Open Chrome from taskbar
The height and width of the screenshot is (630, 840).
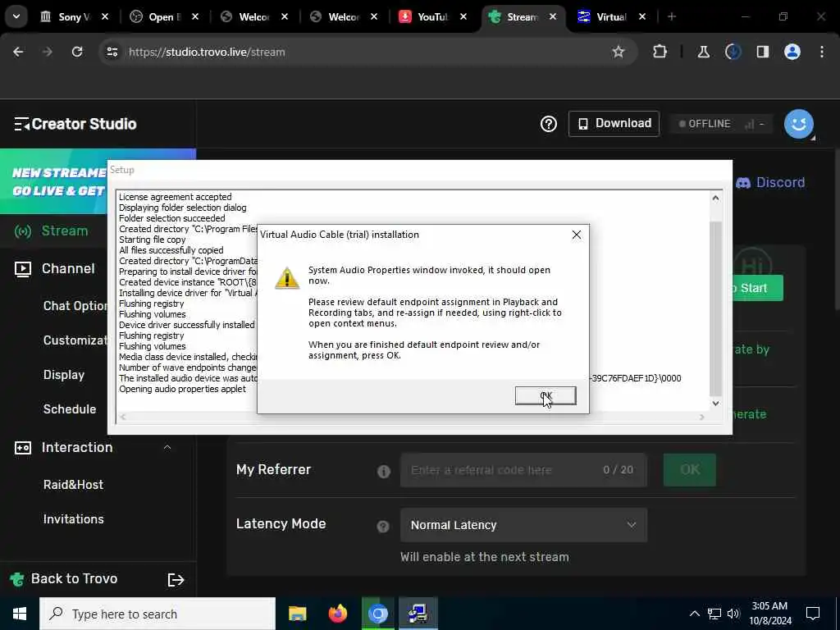(x=377, y=614)
